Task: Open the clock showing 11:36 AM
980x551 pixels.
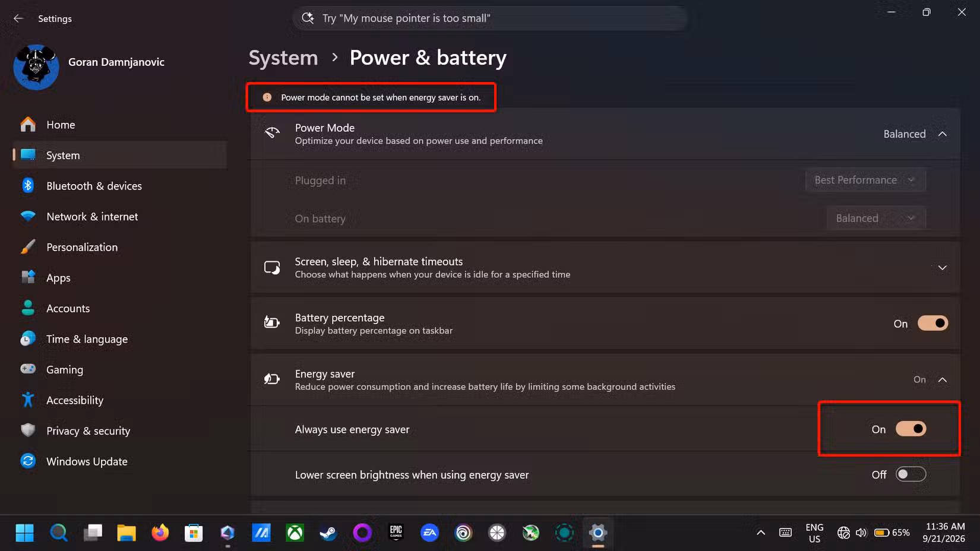Action: point(944,533)
